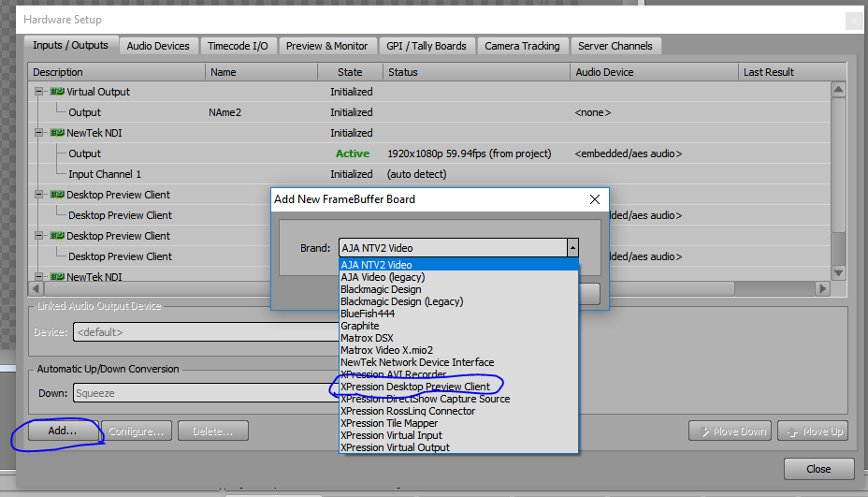The width and height of the screenshot is (868, 497).
Task: Click the Audio Device column header
Action: coord(654,72)
